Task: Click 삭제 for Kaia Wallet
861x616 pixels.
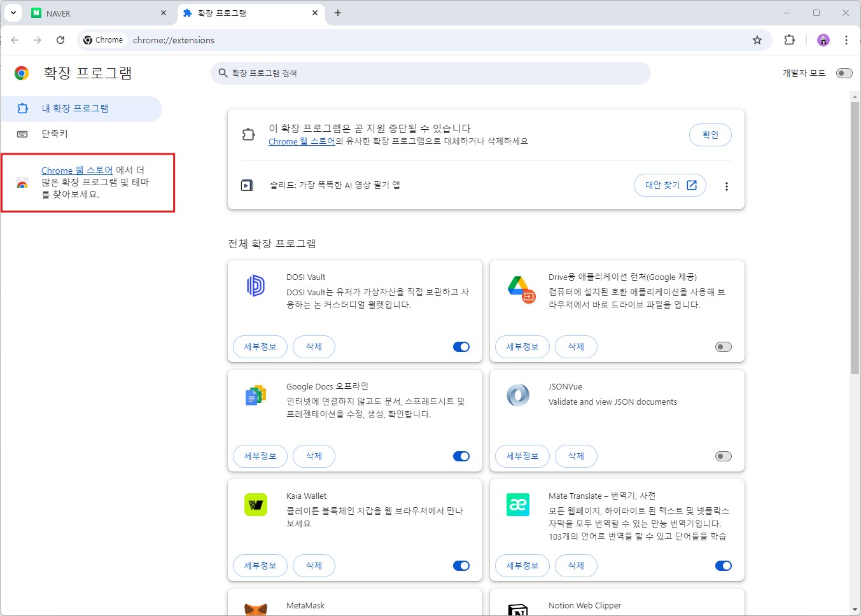Action: click(314, 566)
